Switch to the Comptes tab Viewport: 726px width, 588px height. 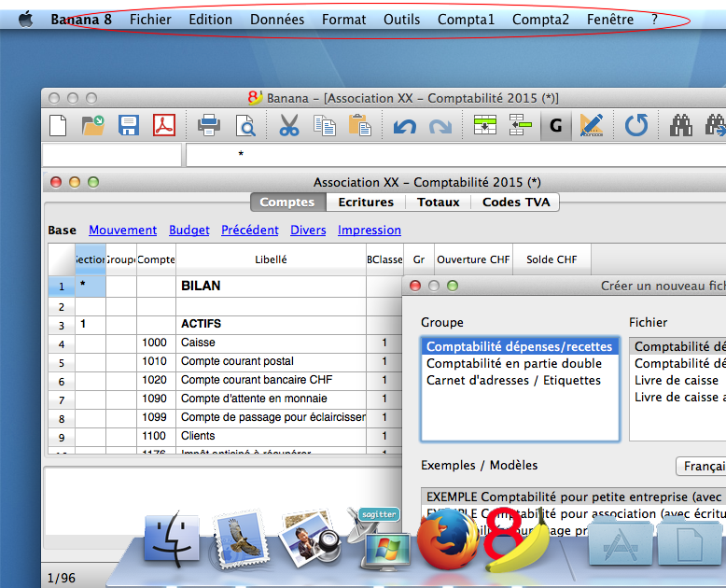(287, 203)
